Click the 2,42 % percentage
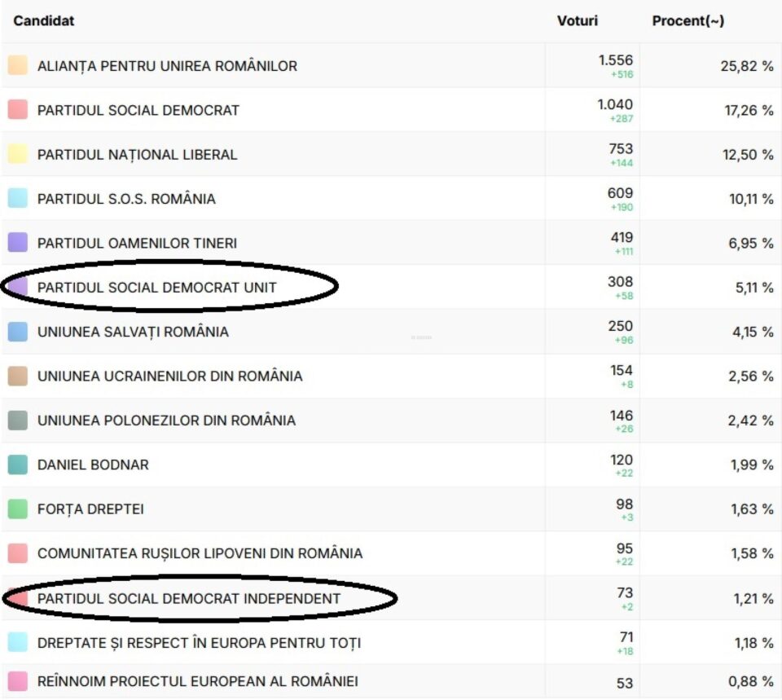 pos(750,421)
